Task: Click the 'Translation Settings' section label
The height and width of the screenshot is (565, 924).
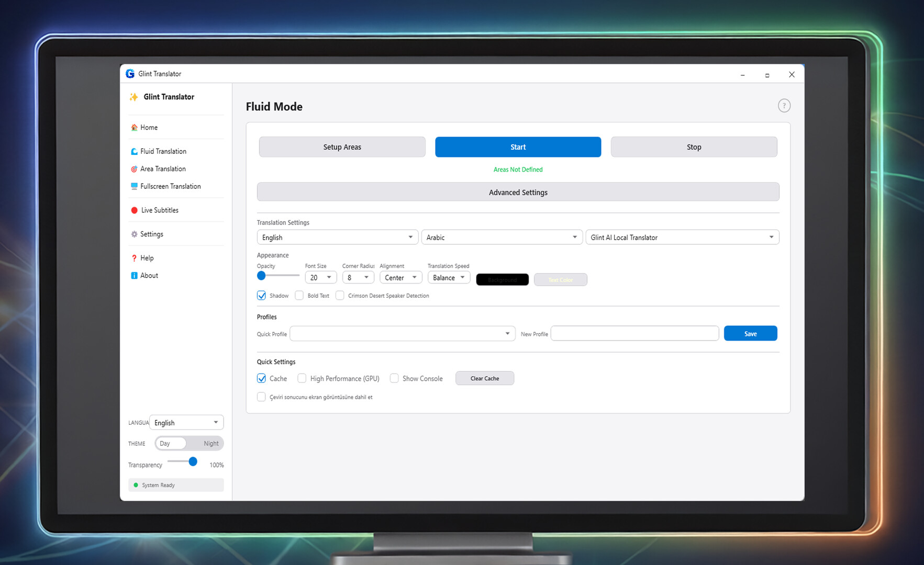Action: tap(283, 223)
